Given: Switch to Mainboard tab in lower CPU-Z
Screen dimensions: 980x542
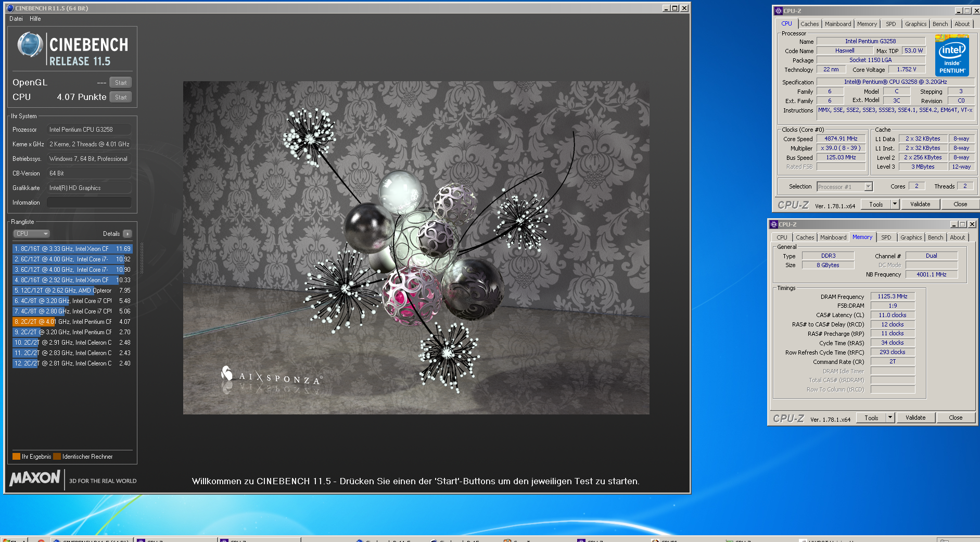Looking at the screenshot, I should [x=833, y=237].
